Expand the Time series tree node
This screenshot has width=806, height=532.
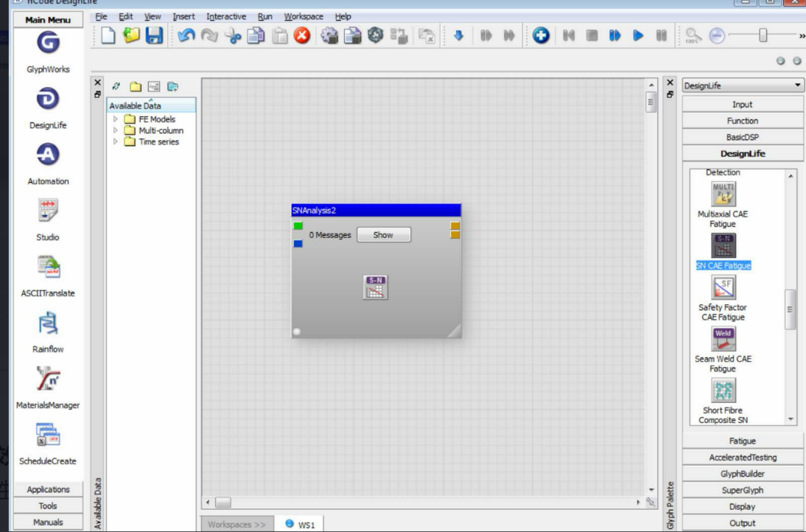115,141
